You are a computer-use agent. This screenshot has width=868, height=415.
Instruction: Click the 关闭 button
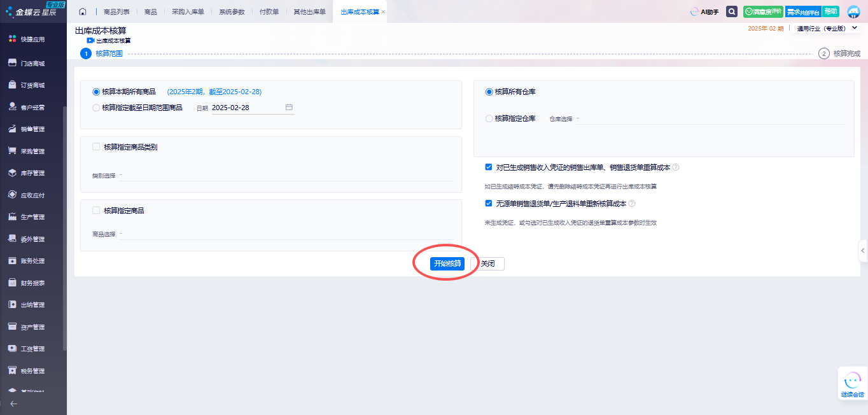pos(487,264)
